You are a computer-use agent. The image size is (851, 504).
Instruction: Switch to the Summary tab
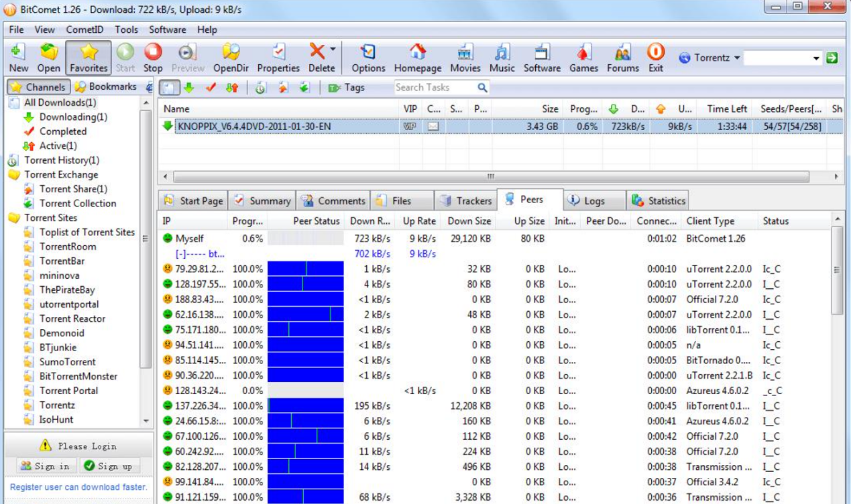point(263,200)
